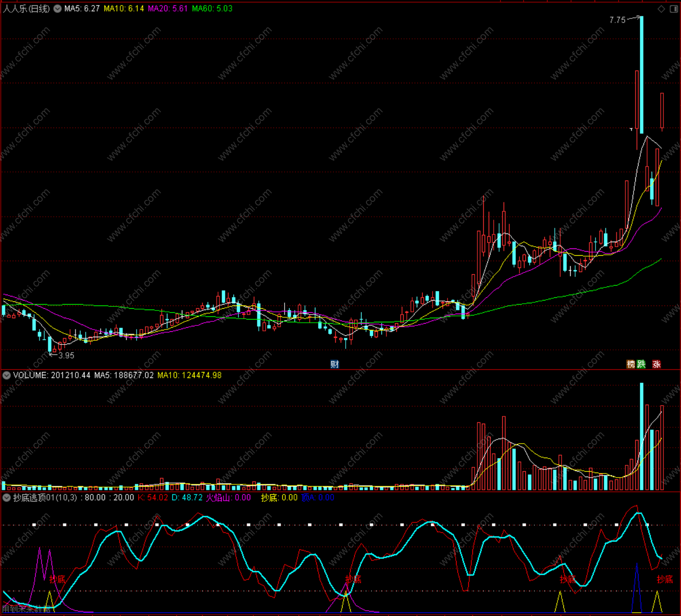Click the yellow MA10: 6.14 label
This screenshot has height=616, width=681.
click(x=124, y=9)
